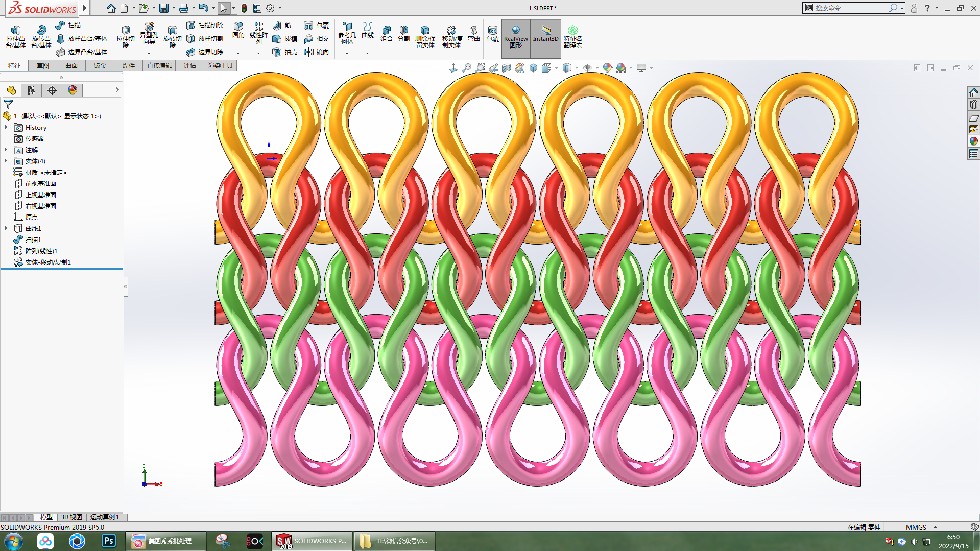Screen dimensions: 980x551
Task: Select the Split tool (分割)
Action: [x=404, y=33]
